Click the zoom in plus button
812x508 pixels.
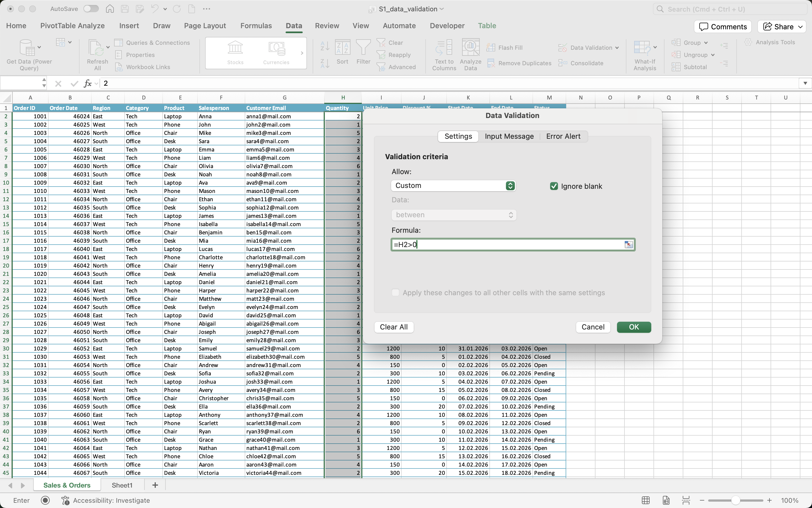[769, 500]
